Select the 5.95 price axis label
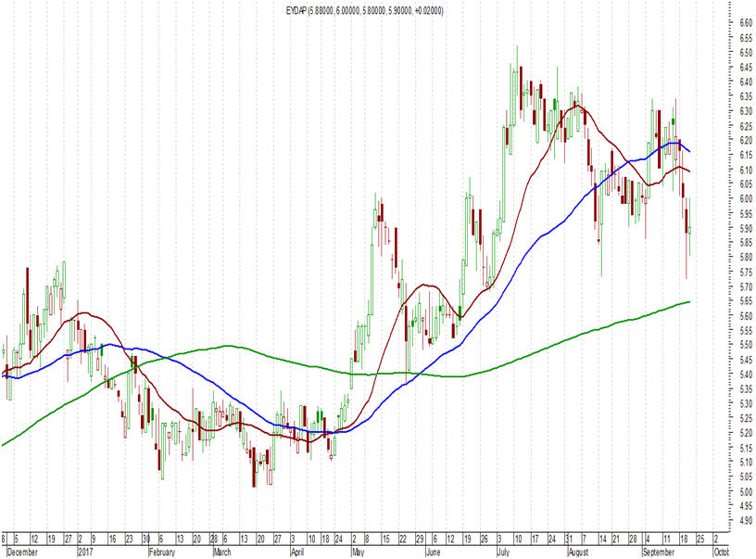 [x=746, y=213]
